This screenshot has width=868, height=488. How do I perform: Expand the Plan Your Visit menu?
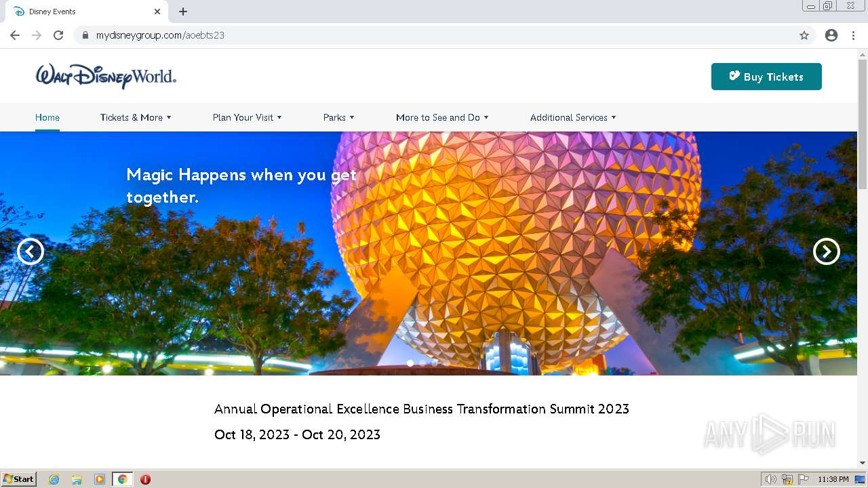[247, 117]
